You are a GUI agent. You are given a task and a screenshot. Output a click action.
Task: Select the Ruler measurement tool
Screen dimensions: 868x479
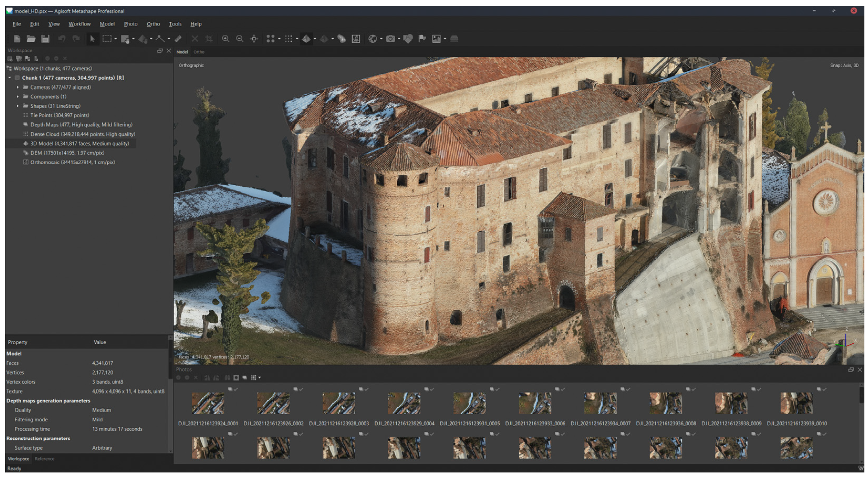(x=178, y=39)
